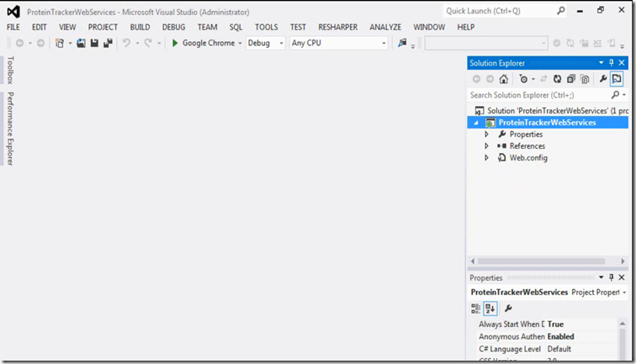Open the Pending Changes Filter dropdown arrow

coord(533,79)
